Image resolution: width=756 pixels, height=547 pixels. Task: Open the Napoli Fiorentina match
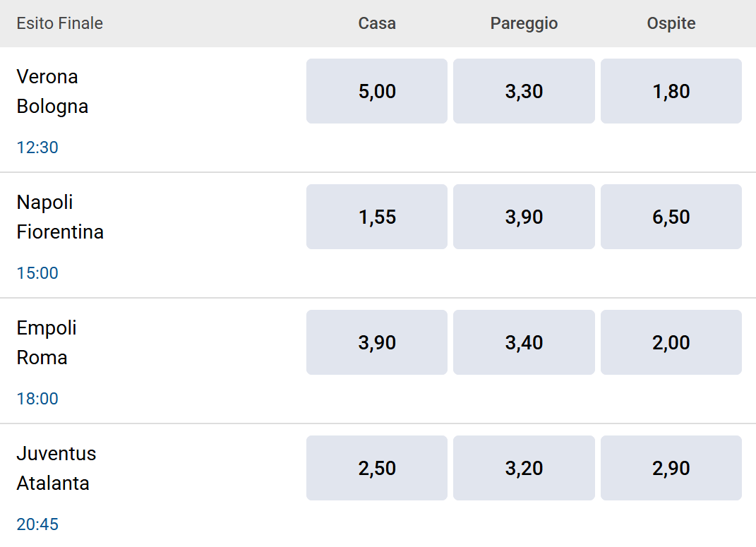60,217
